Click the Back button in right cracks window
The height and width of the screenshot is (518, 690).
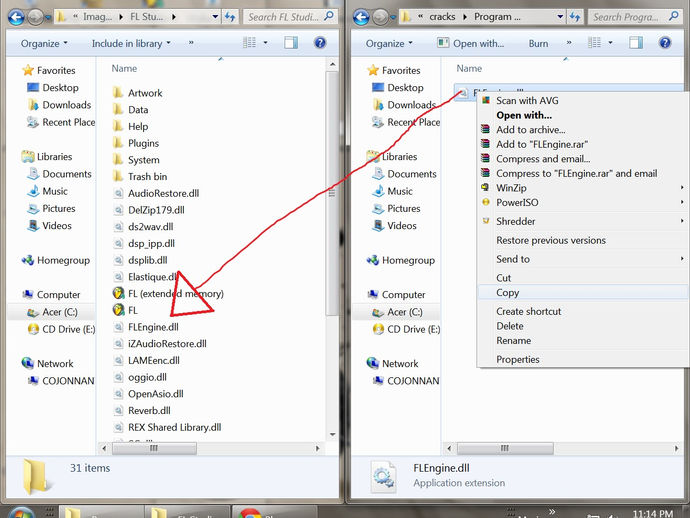361,17
